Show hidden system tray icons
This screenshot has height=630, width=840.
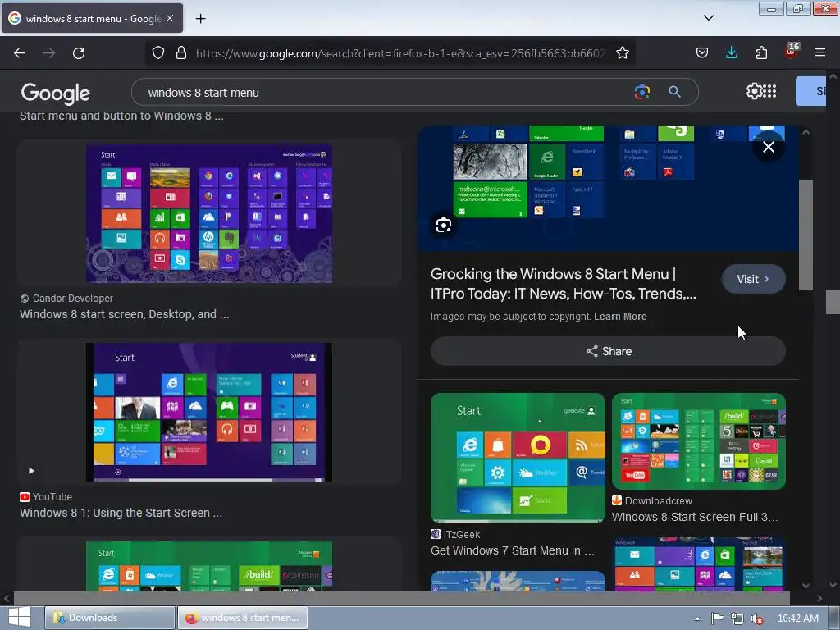(x=697, y=619)
